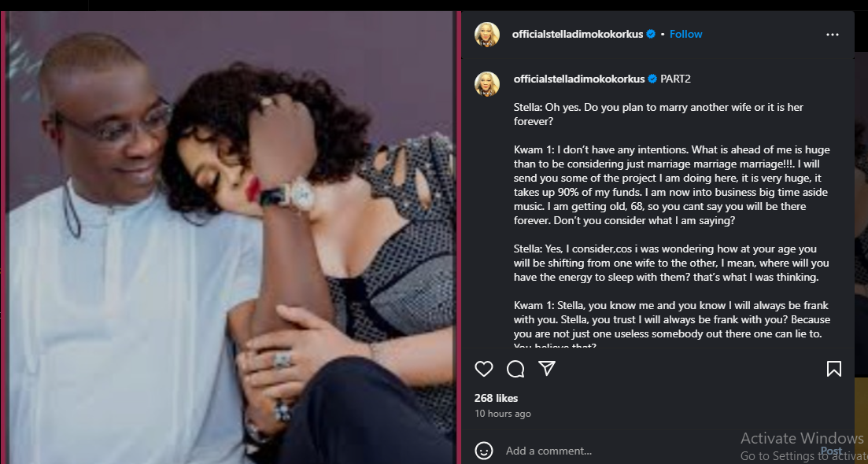Open the three-dot more options menu
Screen dimensions: 868x464
[x=833, y=35]
